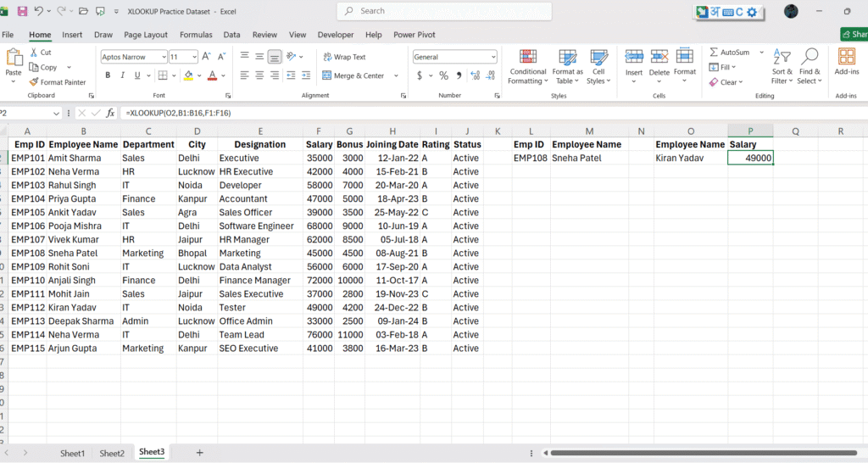The image size is (868, 463).
Task: Toggle Align Right
Action: point(275,75)
